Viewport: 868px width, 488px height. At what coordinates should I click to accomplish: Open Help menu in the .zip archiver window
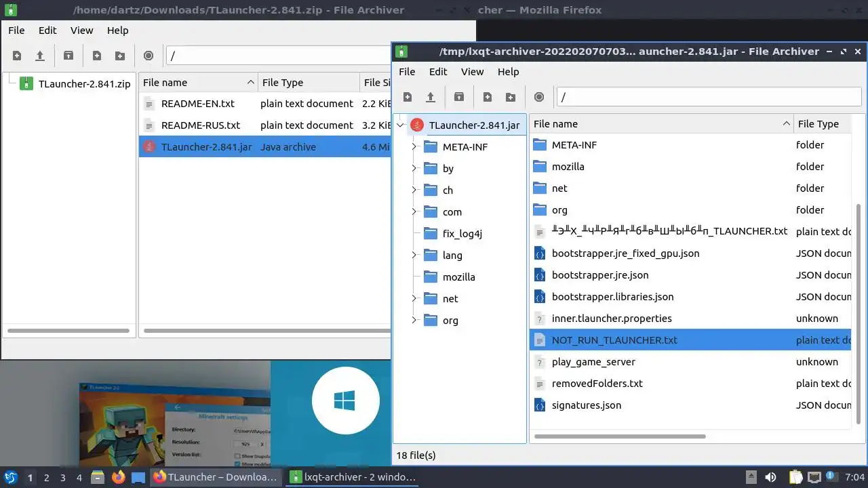pyautogui.click(x=117, y=30)
